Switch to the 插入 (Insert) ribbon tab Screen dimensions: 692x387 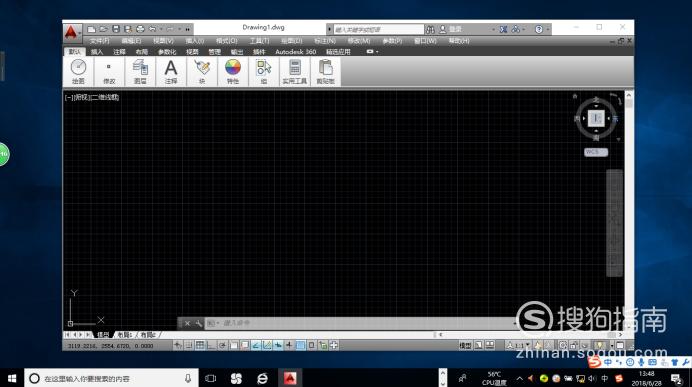(97, 52)
